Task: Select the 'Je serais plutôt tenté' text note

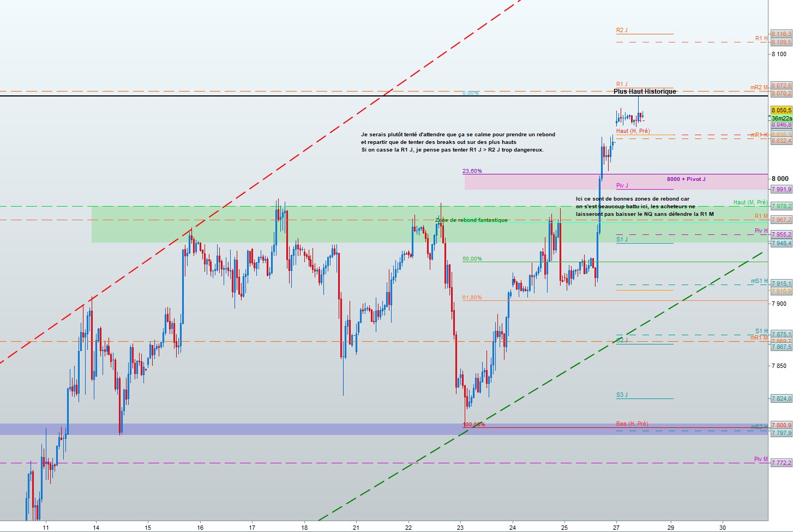Action: (458, 142)
